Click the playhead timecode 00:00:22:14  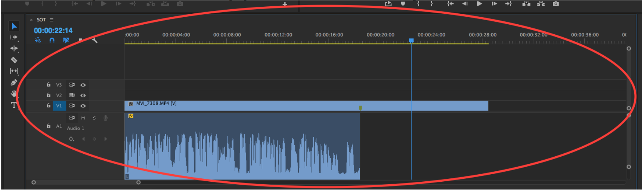[x=53, y=31]
